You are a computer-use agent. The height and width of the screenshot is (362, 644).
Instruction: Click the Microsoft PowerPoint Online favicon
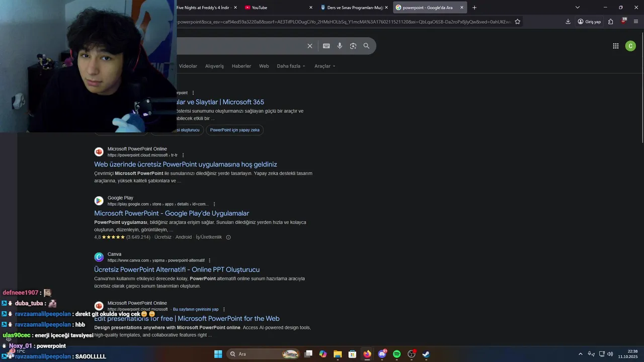[99, 152]
